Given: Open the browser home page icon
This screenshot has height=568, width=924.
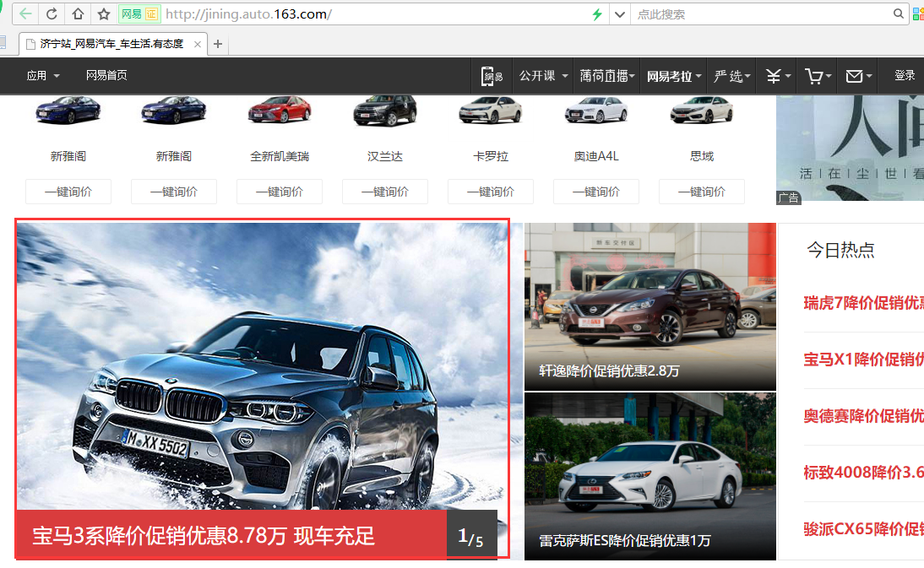Looking at the screenshot, I should point(78,14).
